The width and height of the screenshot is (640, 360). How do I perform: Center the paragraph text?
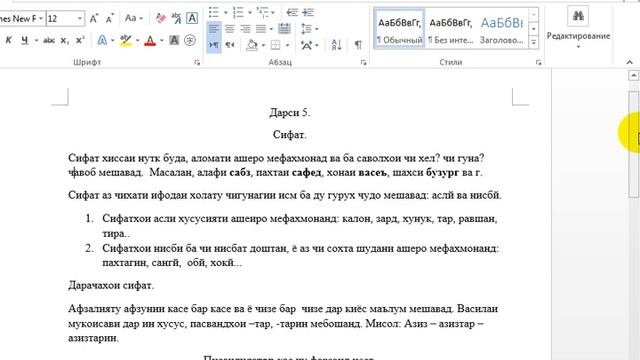coord(230,29)
